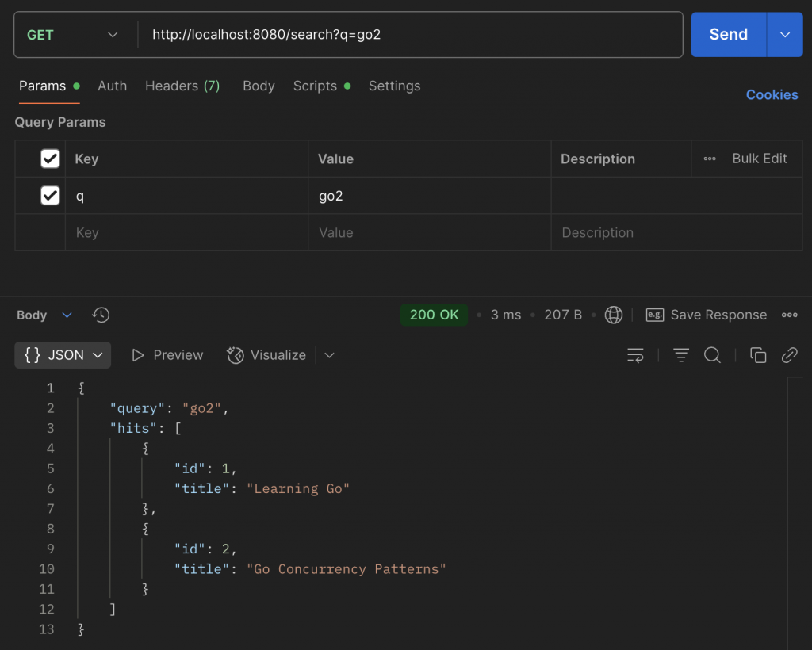Expand the Send button dropdown arrow
Viewport: 812px width, 650px height.
coord(785,35)
